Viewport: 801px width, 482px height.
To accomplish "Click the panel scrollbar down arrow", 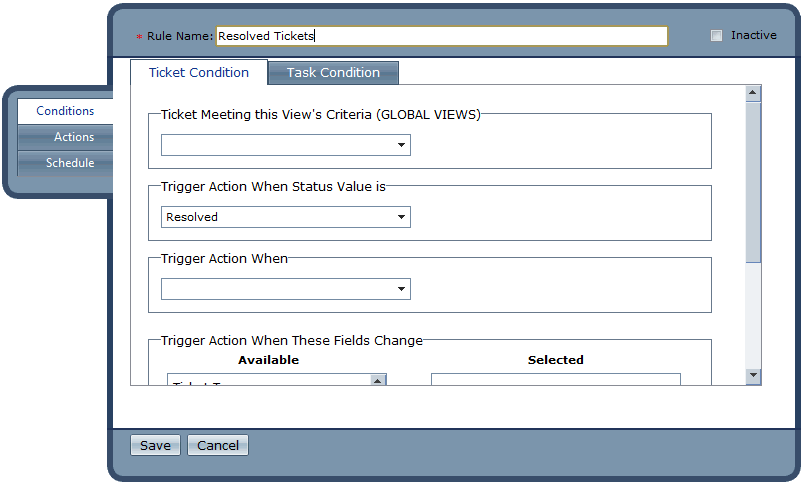I will pyautogui.click(x=754, y=375).
